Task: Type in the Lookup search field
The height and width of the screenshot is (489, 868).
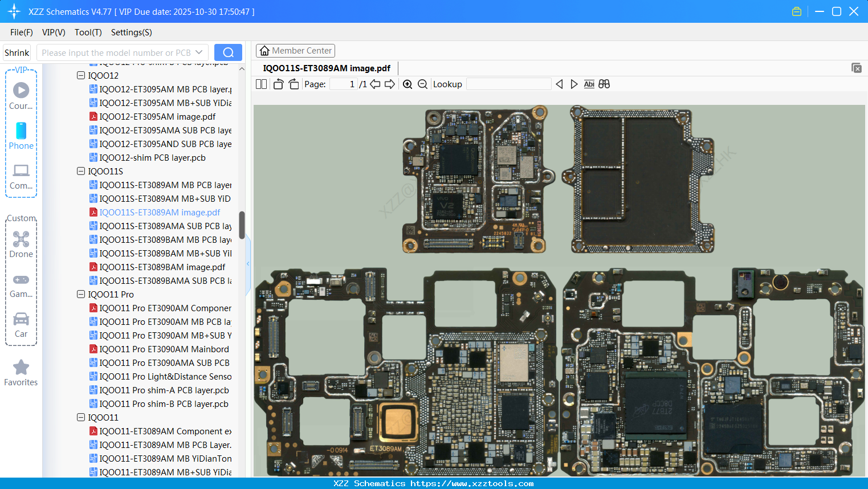Action: (x=508, y=84)
